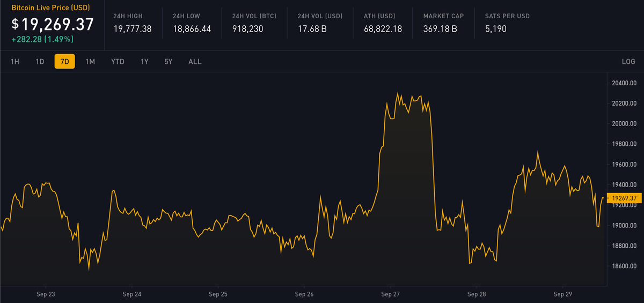Image resolution: width=644 pixels, height=303 pixels.
Task: Click the Sep 23 date label
Action: coord(46,294)
